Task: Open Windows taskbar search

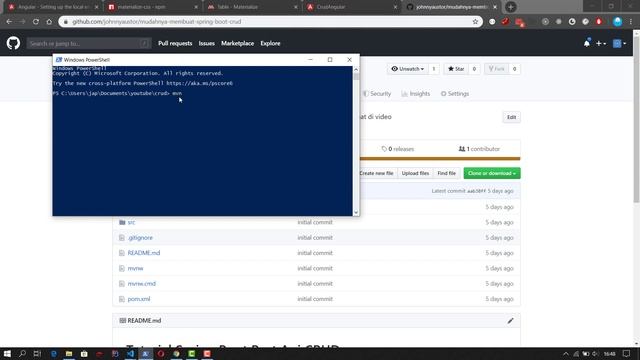Action: click(22, 354)
